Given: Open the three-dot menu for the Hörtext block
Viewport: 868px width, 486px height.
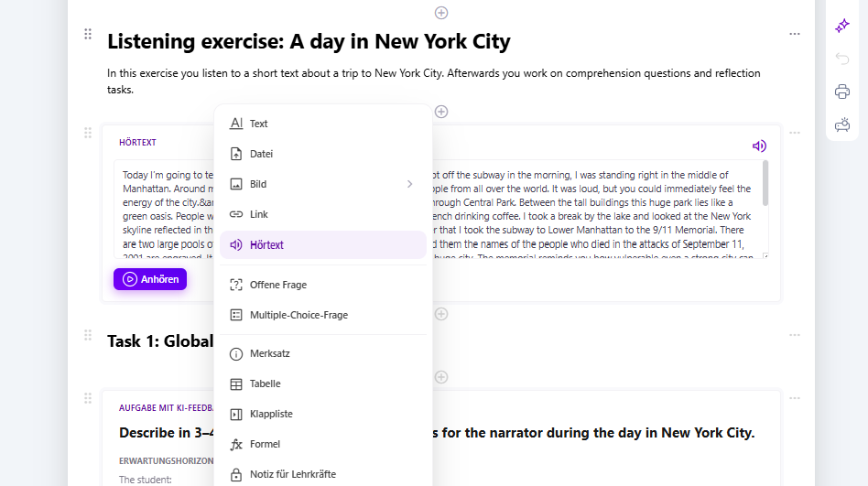Looking at the screenshot, I should point(795,133).
